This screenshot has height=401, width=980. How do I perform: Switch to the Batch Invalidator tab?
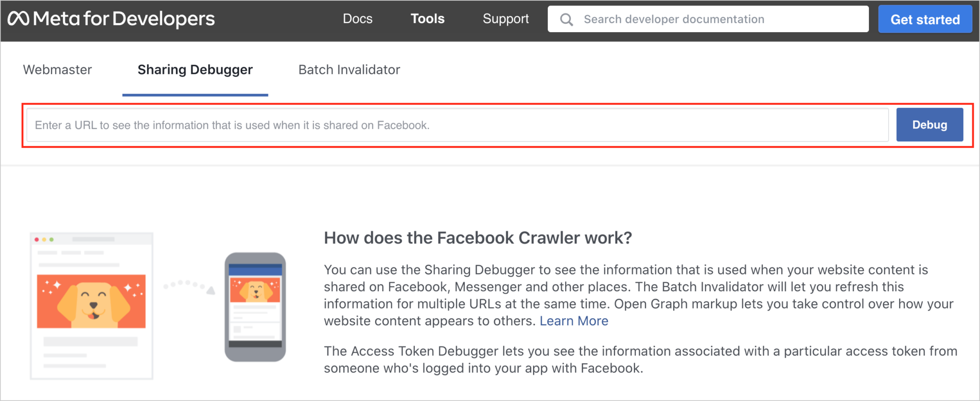(x=349, y=70)
